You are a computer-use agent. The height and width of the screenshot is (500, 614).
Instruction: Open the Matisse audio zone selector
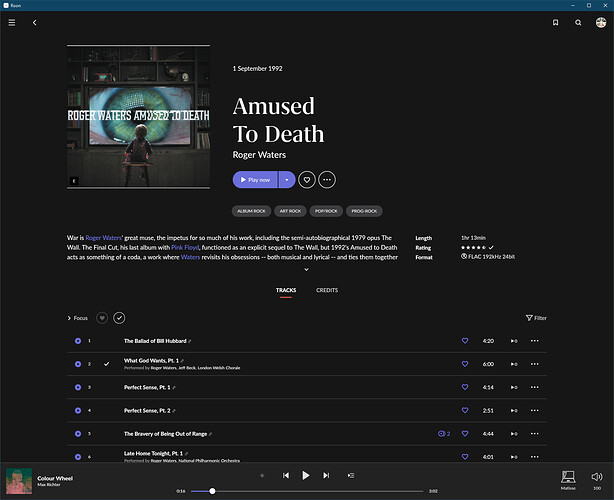568,480
